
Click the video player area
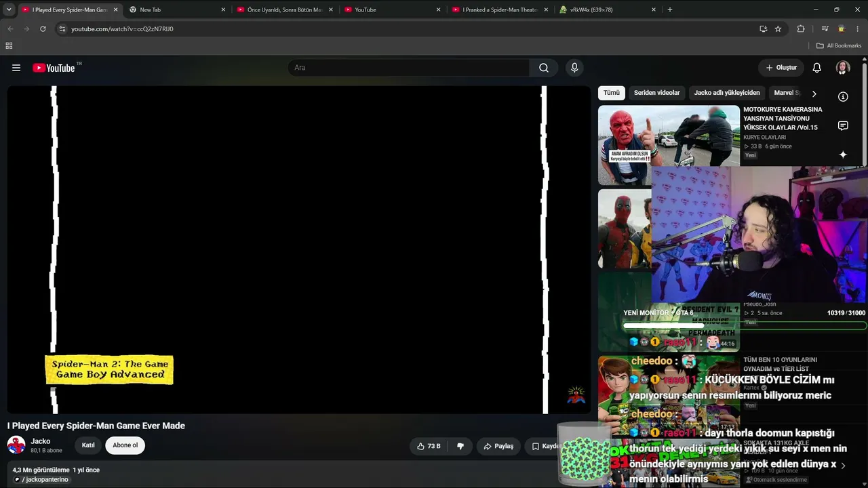[x=298, y=249]
